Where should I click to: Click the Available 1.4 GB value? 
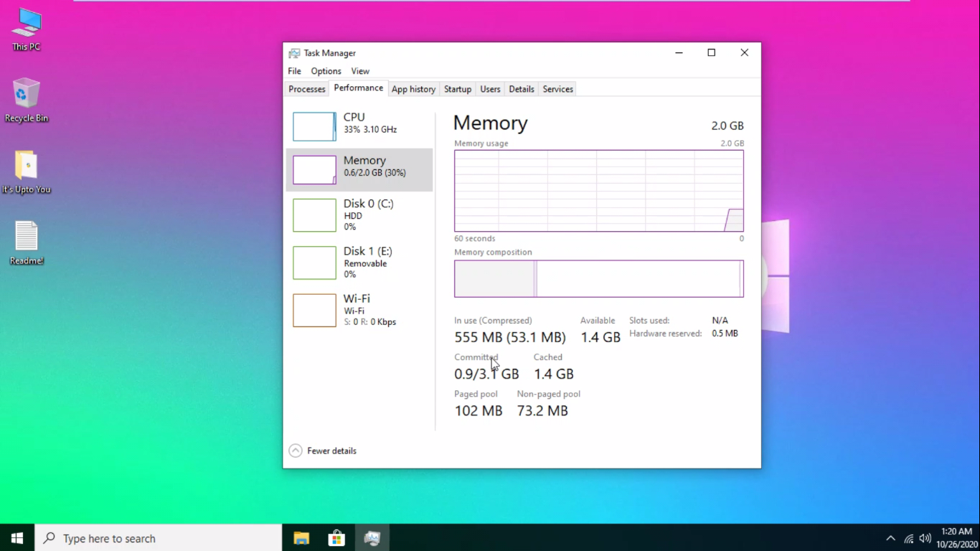coord(600,337)
